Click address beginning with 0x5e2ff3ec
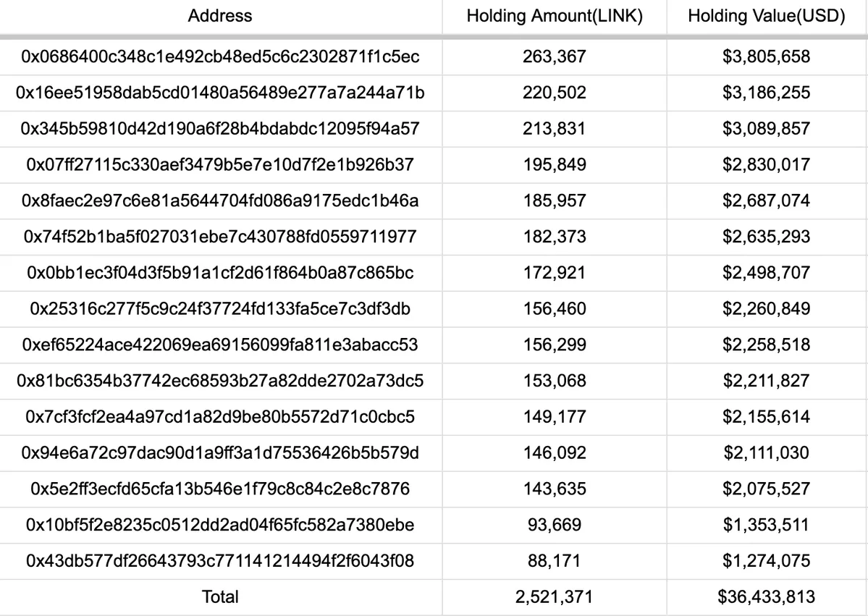The image size is (868, 616). [x=220, y=489]
